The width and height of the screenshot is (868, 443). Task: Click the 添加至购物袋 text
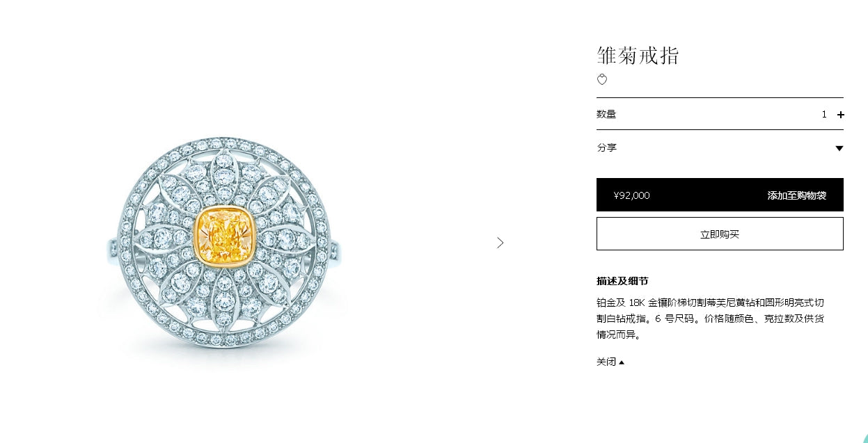[796, 195]
